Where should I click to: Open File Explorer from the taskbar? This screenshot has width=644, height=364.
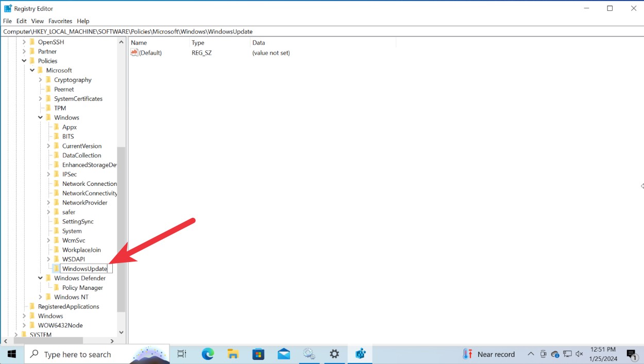tap(233, 354)
